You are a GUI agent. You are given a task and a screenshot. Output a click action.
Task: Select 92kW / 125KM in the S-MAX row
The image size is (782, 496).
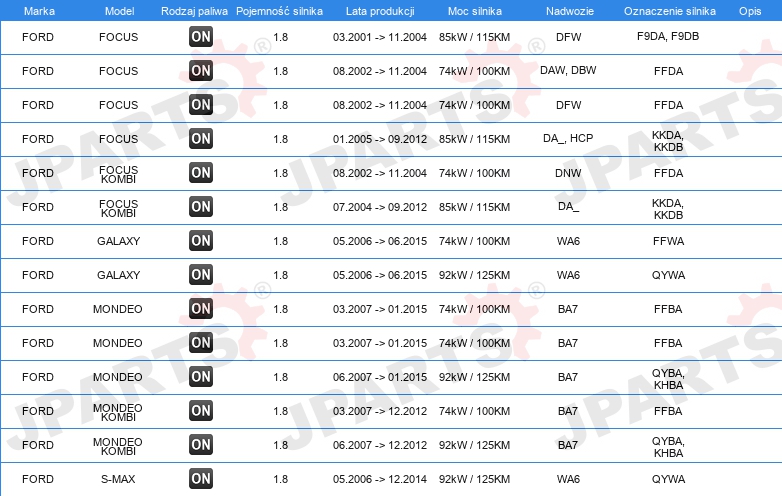[x=474, y=479]
